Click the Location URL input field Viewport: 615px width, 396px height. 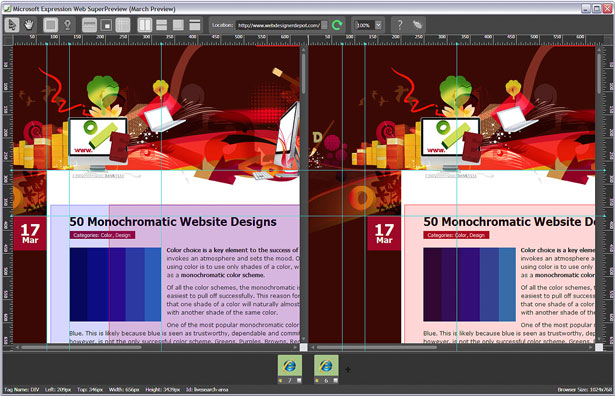278,25
